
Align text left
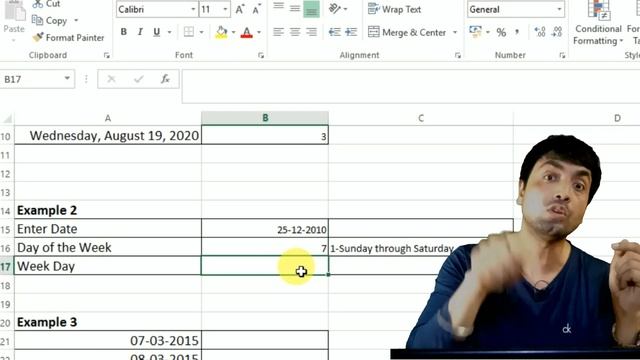click(278, 32)
